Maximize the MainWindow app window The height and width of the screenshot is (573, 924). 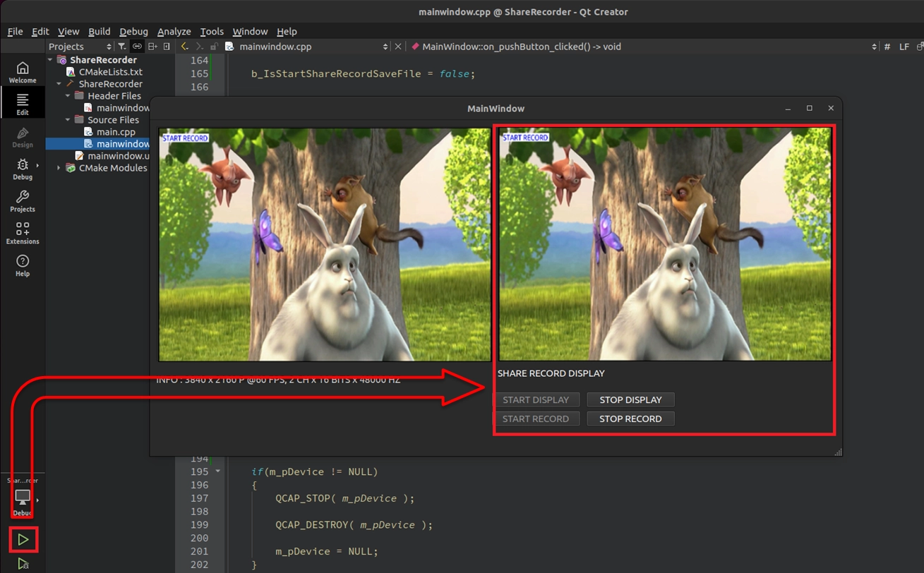(810, 108)
